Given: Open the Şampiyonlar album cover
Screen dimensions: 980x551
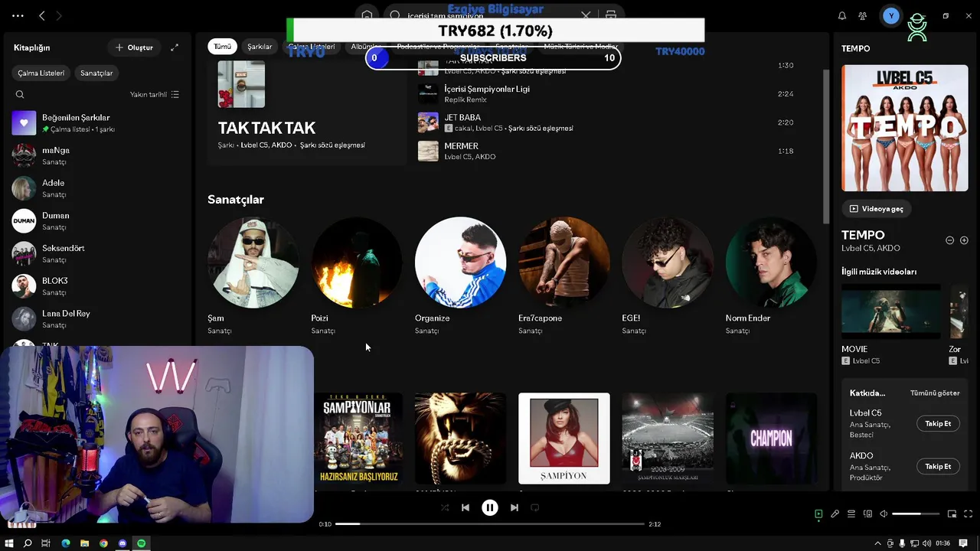Looking at the screenshot, I should point(358,439).
